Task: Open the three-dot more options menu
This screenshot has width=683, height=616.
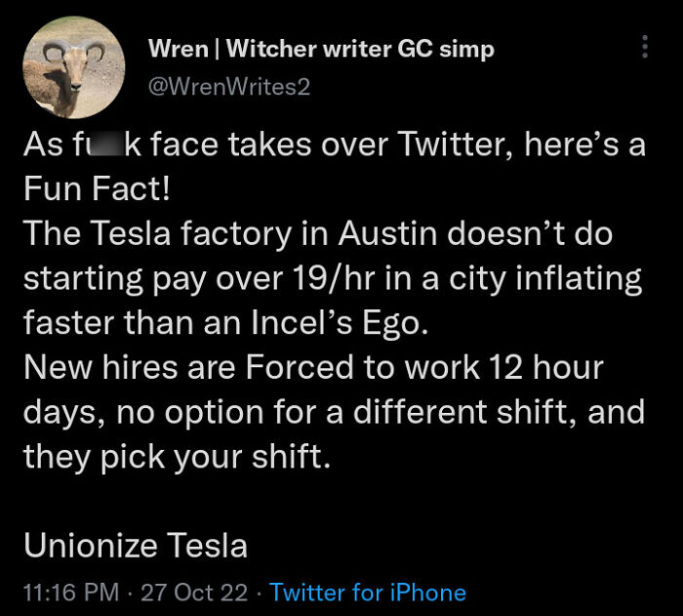Action: pyautogui.click(x=644, y=48)
